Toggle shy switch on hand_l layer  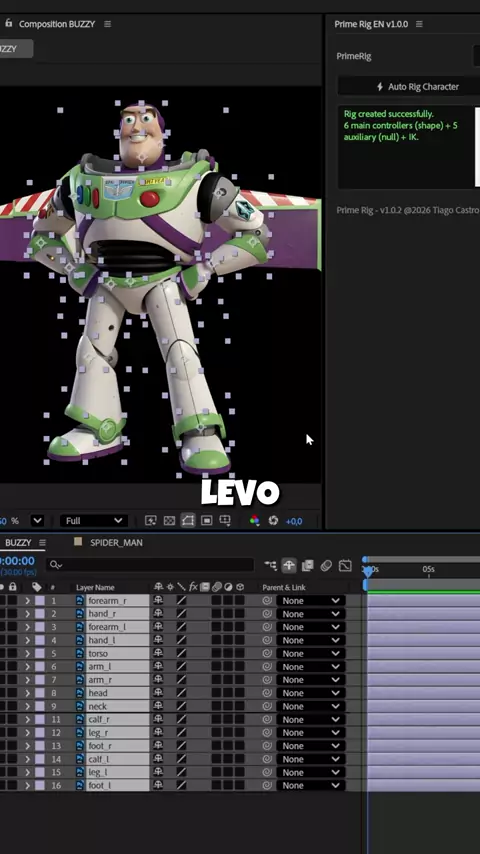[x=159, y=640]
